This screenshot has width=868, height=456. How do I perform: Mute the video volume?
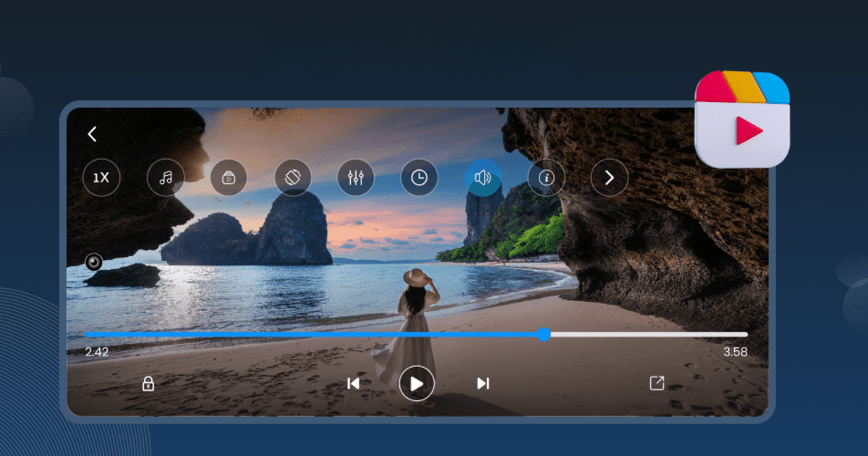point(482,177)
